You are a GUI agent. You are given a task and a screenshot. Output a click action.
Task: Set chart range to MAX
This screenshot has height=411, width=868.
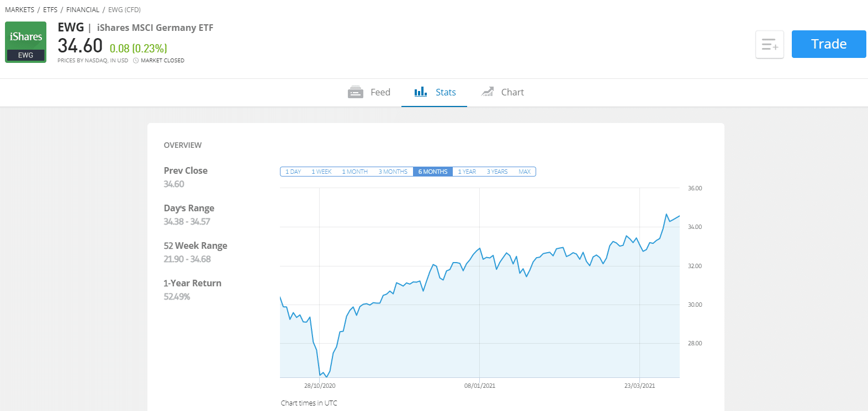pyautogui.click(x=525, y=172)
